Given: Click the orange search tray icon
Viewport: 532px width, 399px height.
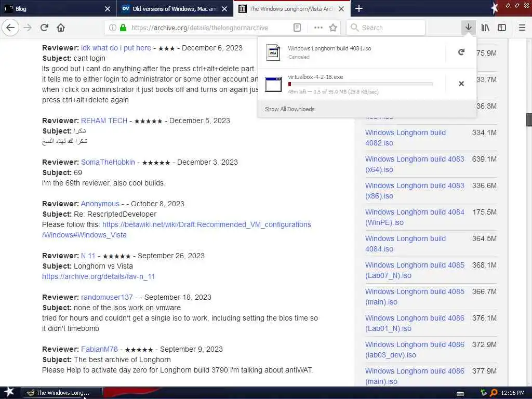Looking at the screenshot, I should point(494,393).
